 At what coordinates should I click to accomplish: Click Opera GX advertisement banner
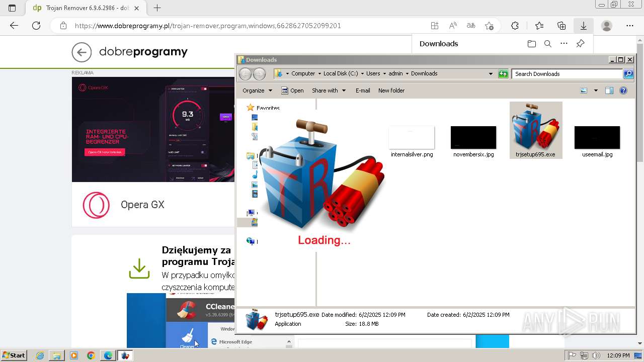[x=153, y=129]
